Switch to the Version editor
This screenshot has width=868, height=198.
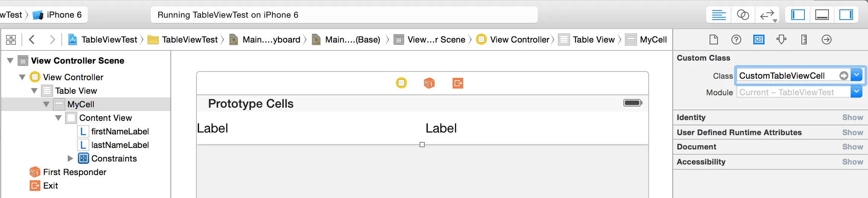(767, 15)
